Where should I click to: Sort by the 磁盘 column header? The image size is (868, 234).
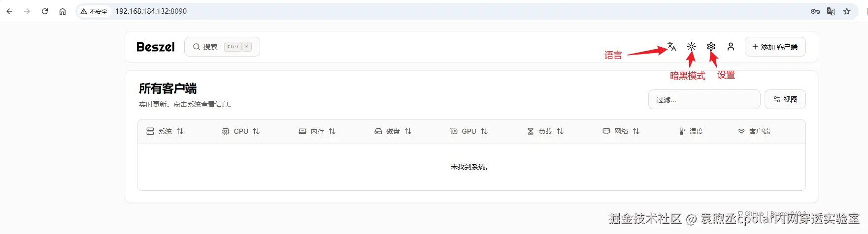point(393,131)
